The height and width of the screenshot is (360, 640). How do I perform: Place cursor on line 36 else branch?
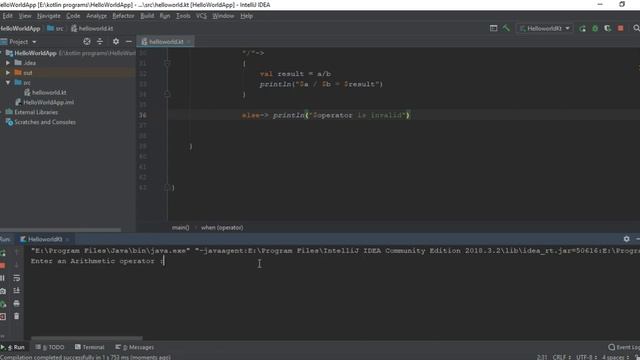coord(325,115)
